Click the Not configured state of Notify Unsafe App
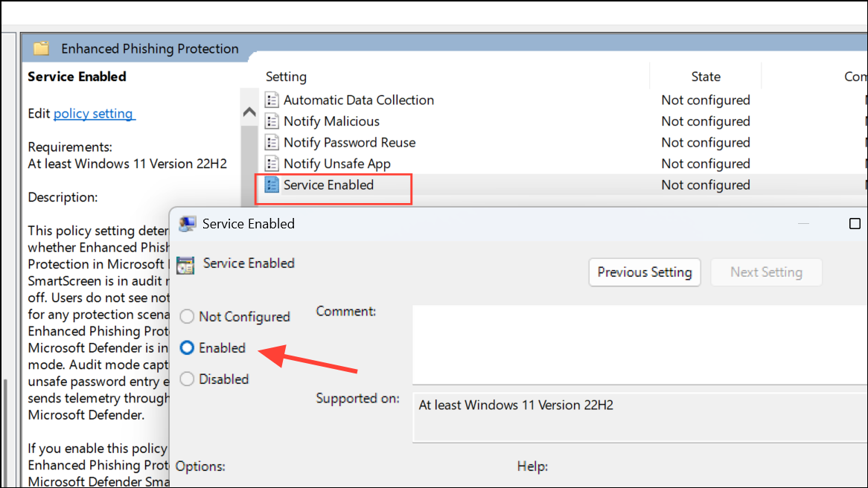Screen dimensions: 868x488 [x=705, y=164]
